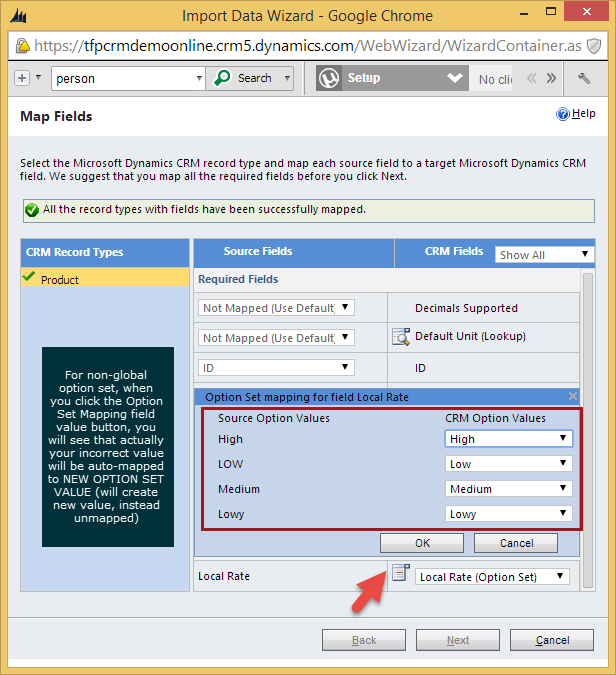Open the Local Rate (Option Set) dropdown
The image size is (616, 675).
(492, 576)
